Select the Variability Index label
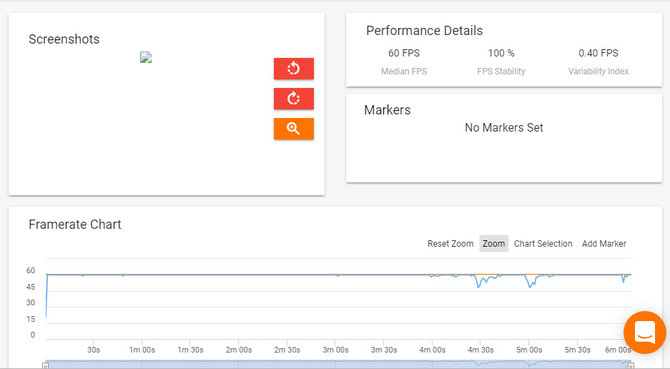Screen dimensions: 670x369 tap(598, 71)
